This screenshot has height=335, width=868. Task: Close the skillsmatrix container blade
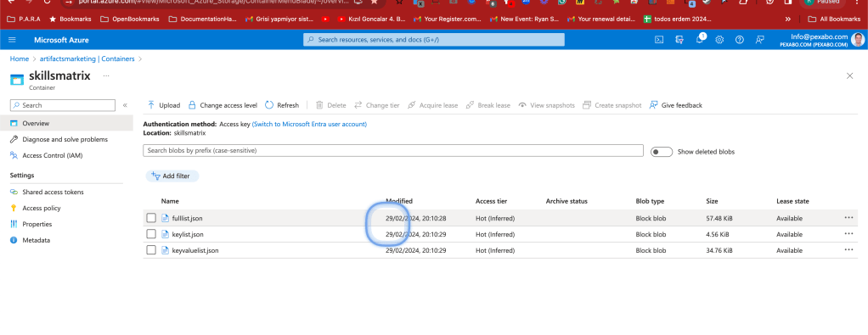click(849, 75)
